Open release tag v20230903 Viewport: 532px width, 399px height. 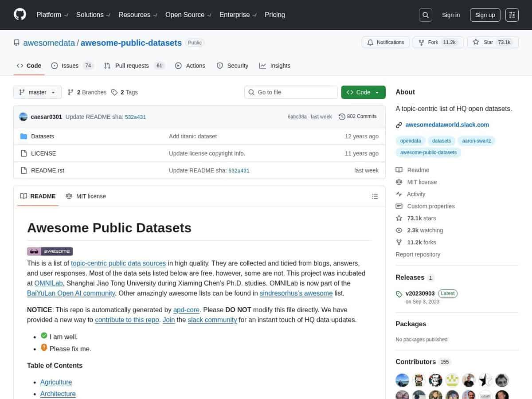click(x=421, y=293)
